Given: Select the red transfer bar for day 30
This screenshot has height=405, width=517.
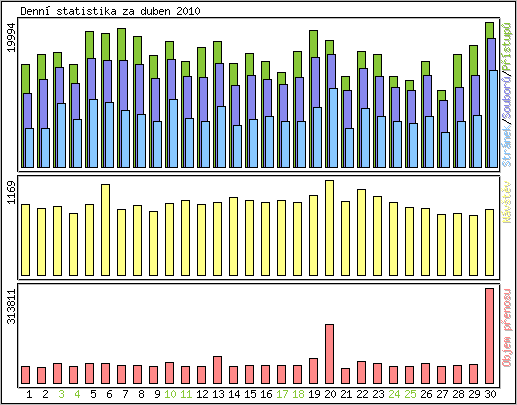Looking at the screenshot, I should [489, 336].
